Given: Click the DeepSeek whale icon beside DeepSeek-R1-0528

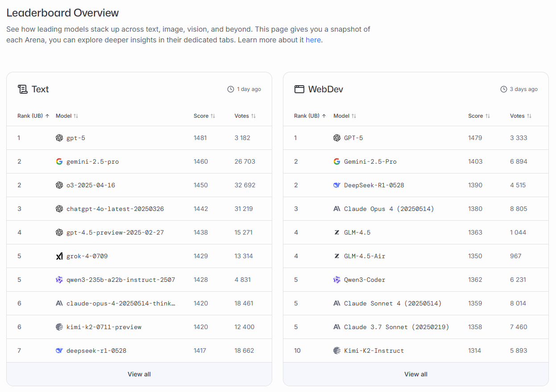Looking at the screenshot, I should pos(337,185).
